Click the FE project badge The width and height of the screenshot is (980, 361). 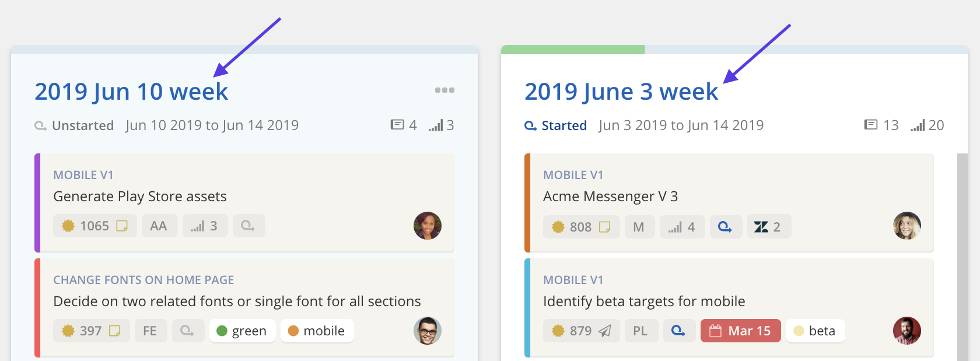[150, 331]
